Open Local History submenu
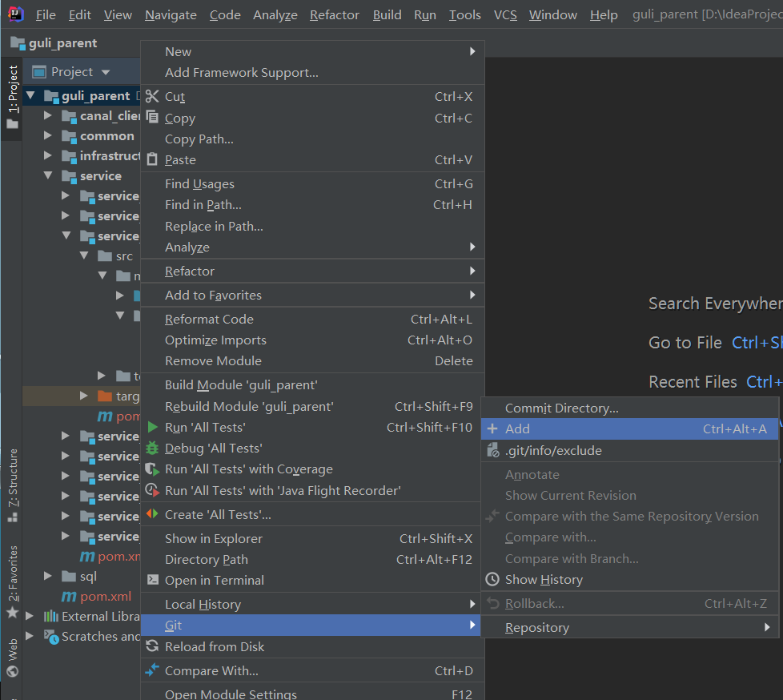The width and height of the screenshot is (783, 700). point(312,604)
